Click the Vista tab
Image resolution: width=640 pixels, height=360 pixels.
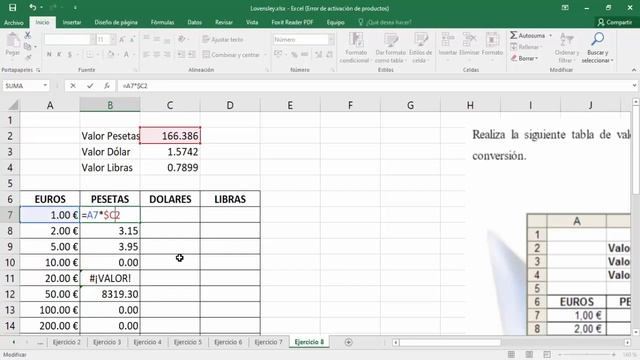(x=252, y=22)
